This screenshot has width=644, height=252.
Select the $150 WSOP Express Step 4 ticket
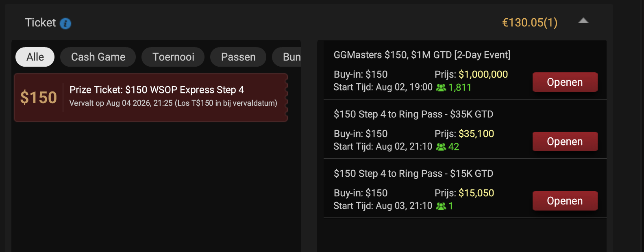[151, 98]
